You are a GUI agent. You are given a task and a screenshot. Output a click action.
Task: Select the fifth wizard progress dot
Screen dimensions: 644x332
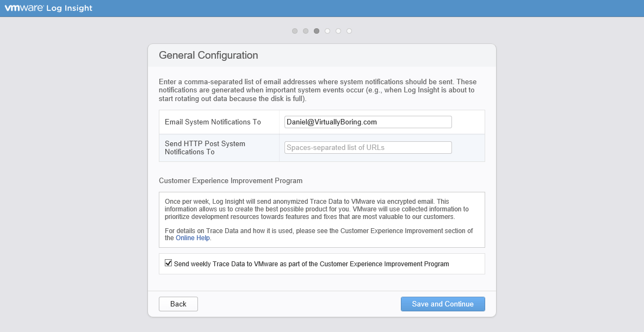point(338,31)
